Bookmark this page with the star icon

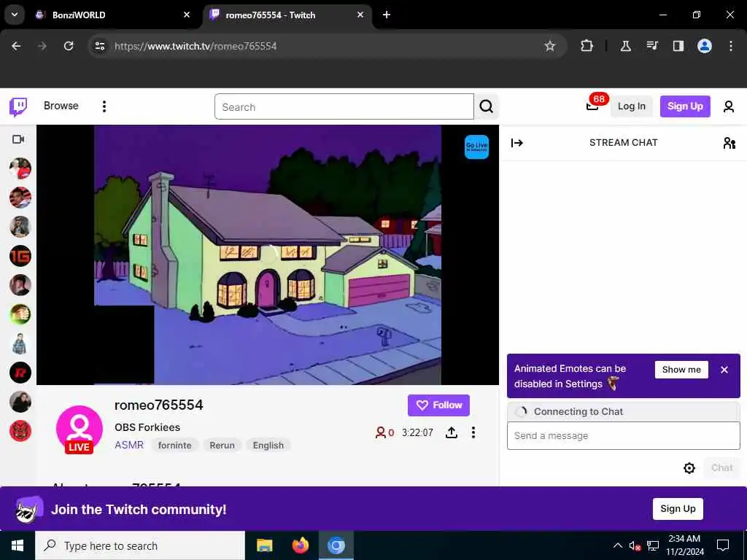[x=550, y=46]
